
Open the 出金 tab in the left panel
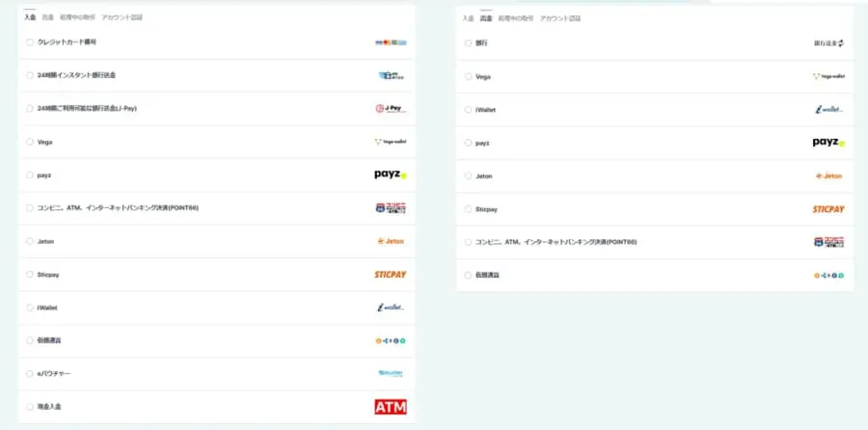(48, 17)
